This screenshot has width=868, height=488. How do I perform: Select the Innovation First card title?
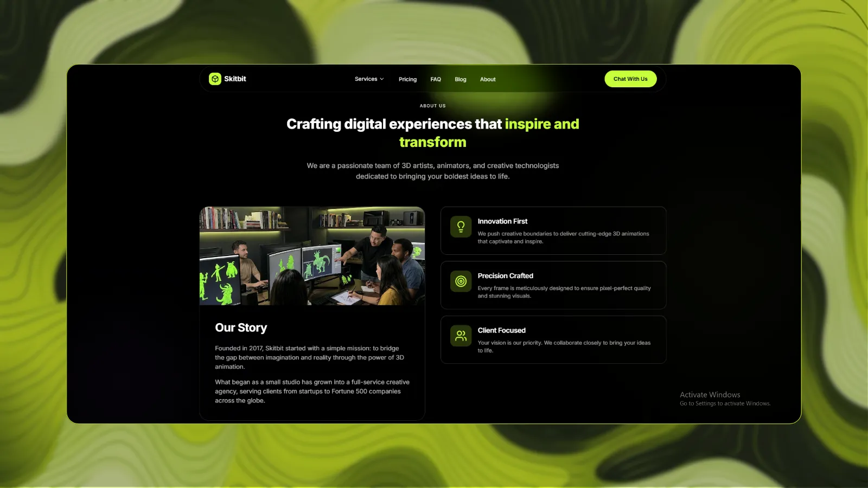[x=502, y=221]
